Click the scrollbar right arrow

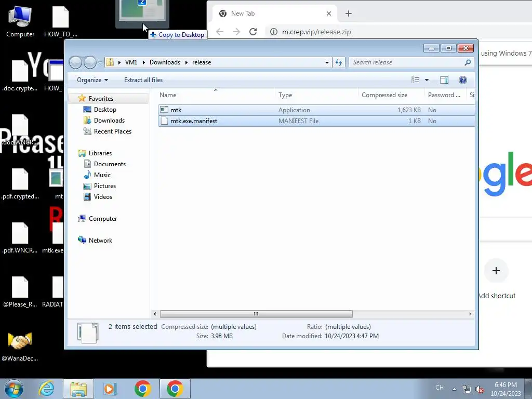tap(470, 314)
